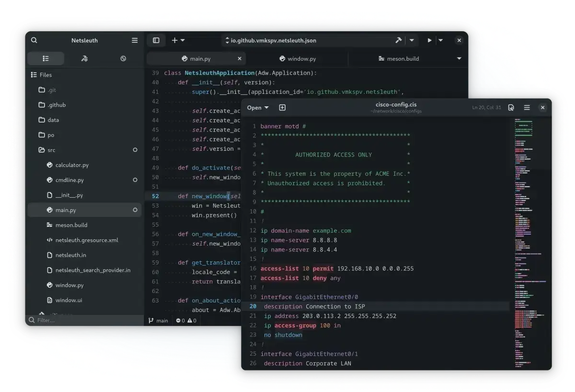575x392 pixels.
Task: Click the Ln 20, Col 31 position indicator
Action: click(487, 108)
